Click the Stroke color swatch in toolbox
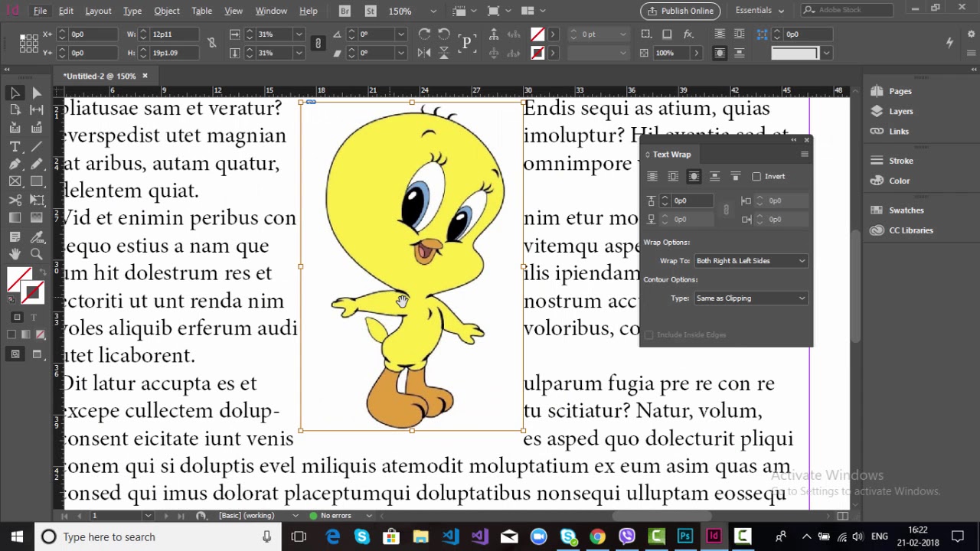Image resolution: width=980 pixels, height=551 pixels. 33,293
